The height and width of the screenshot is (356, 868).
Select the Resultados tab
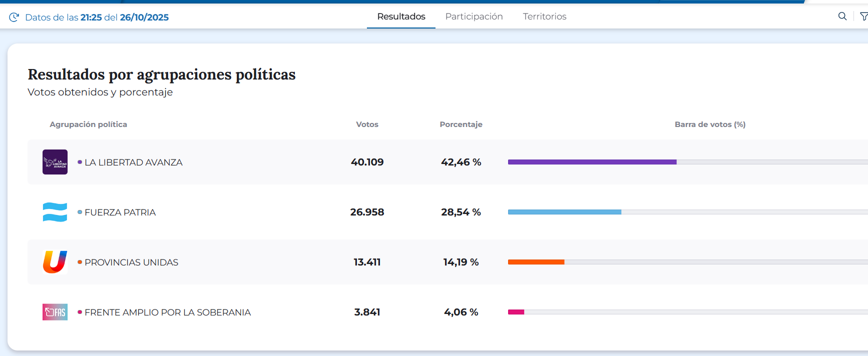point(401,16)
